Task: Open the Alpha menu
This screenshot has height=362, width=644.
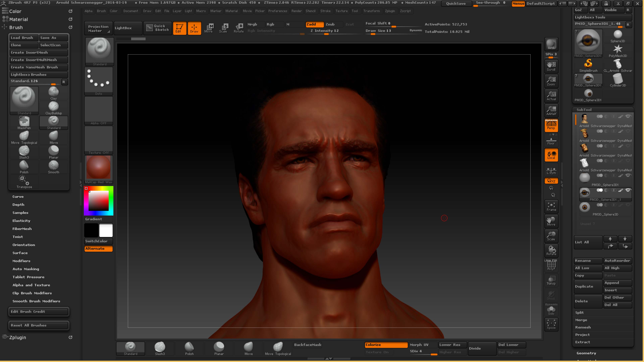Action: point(88,11)
